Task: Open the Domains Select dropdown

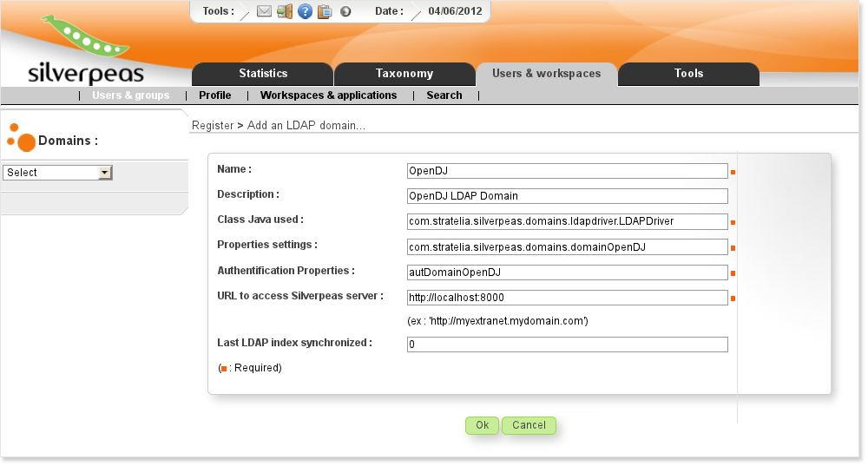Action: click(58, 173)
